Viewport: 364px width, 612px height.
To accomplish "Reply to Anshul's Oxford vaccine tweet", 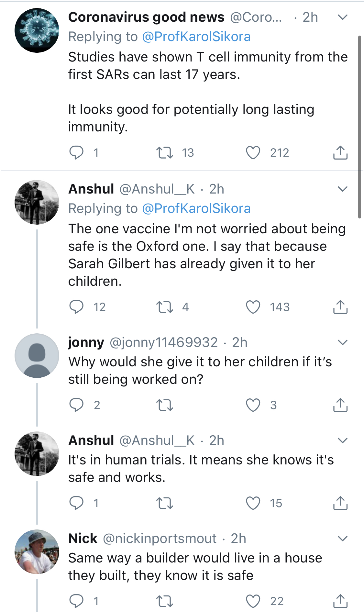I will tap(77, 307).
